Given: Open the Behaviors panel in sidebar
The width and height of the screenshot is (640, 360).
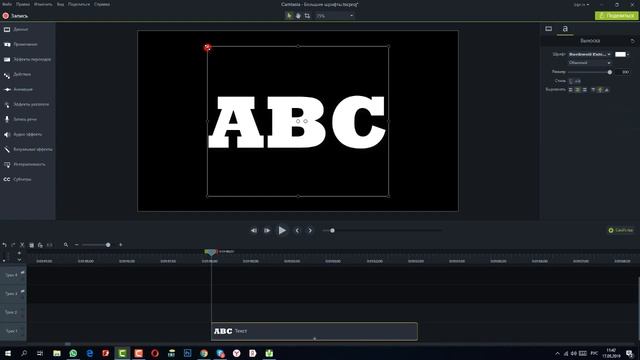Looking at the screenshot, I should [17, 74].
